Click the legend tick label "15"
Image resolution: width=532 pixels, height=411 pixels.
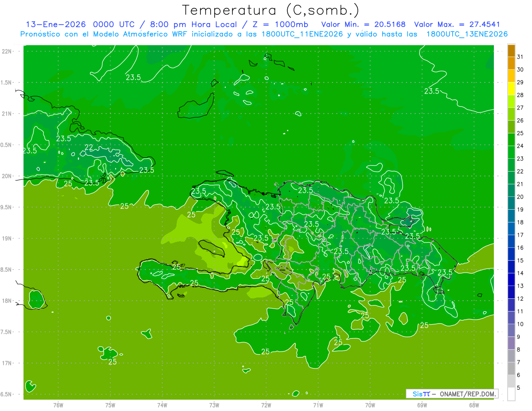520,260
